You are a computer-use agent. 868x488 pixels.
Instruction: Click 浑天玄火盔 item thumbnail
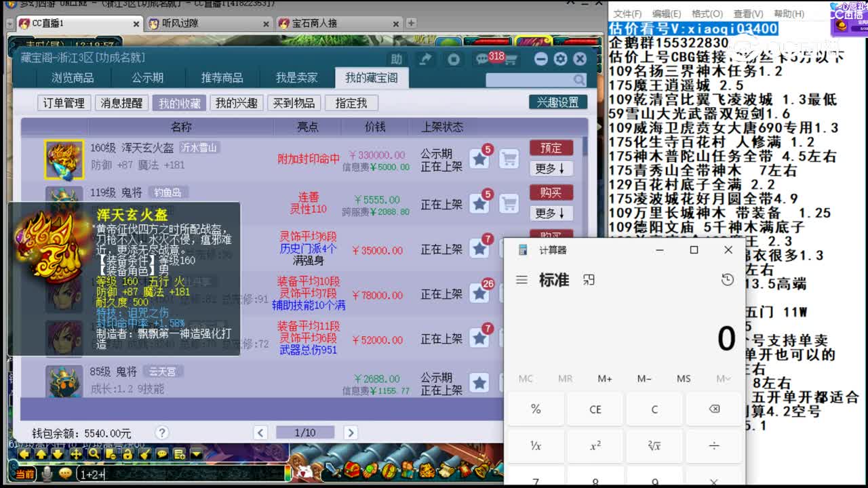tap(64, 160)
